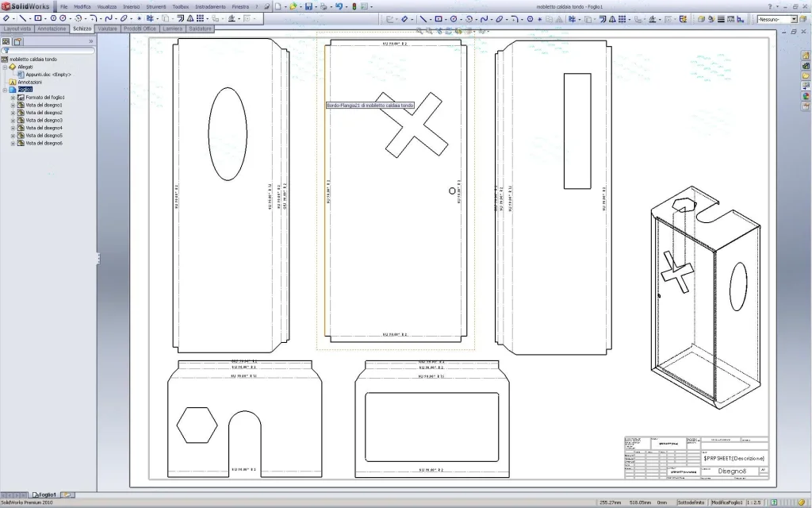
Task: Switch to the Valutare tab
Action: 107,29
